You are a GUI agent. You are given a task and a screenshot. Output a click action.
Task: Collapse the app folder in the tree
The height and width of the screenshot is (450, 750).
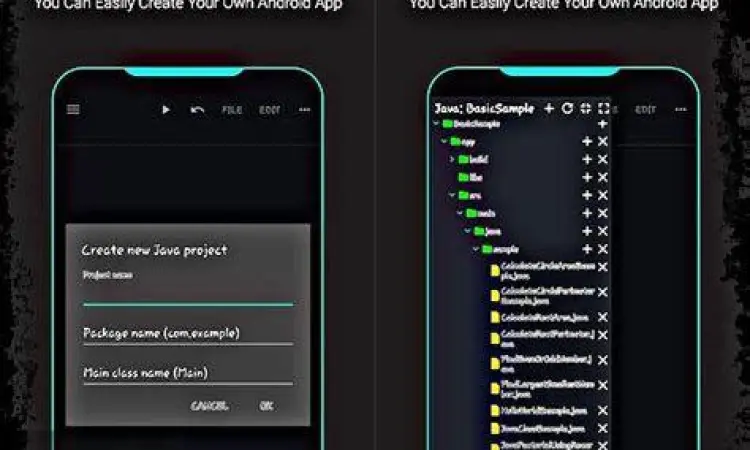444,142
